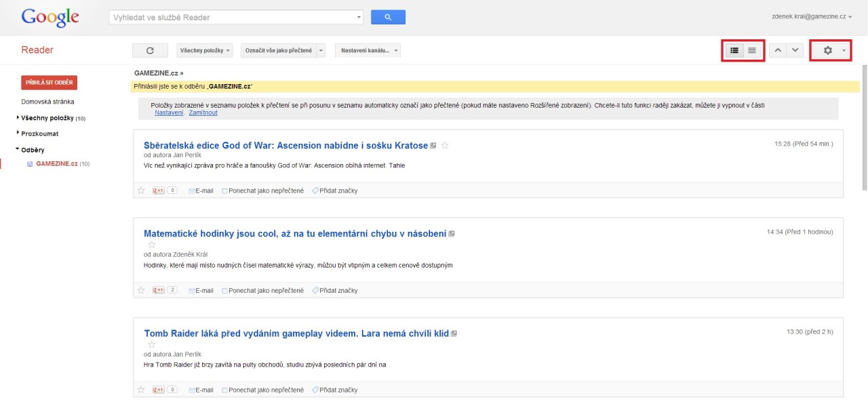Open God of War article in new window icon
Image resolution: width=868 pixels, height=408 pixels.
pyautogui.click(x=433, y=145)
